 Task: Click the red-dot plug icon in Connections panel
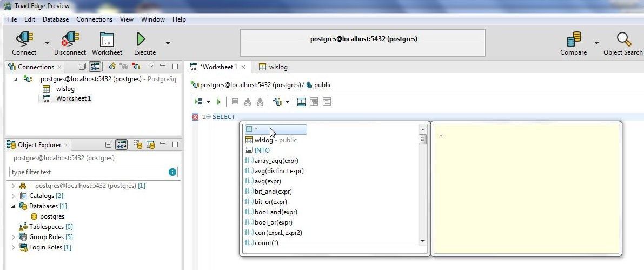tap(136, 66)
